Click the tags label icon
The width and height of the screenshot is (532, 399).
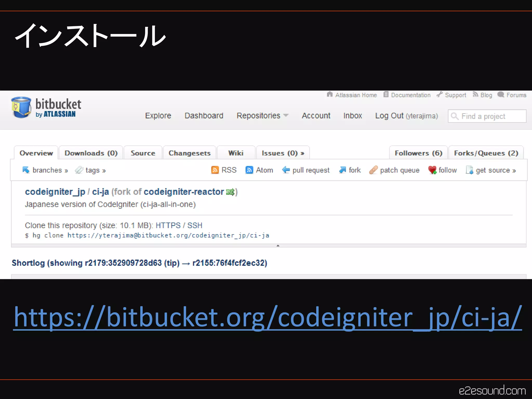click(79, 170)
